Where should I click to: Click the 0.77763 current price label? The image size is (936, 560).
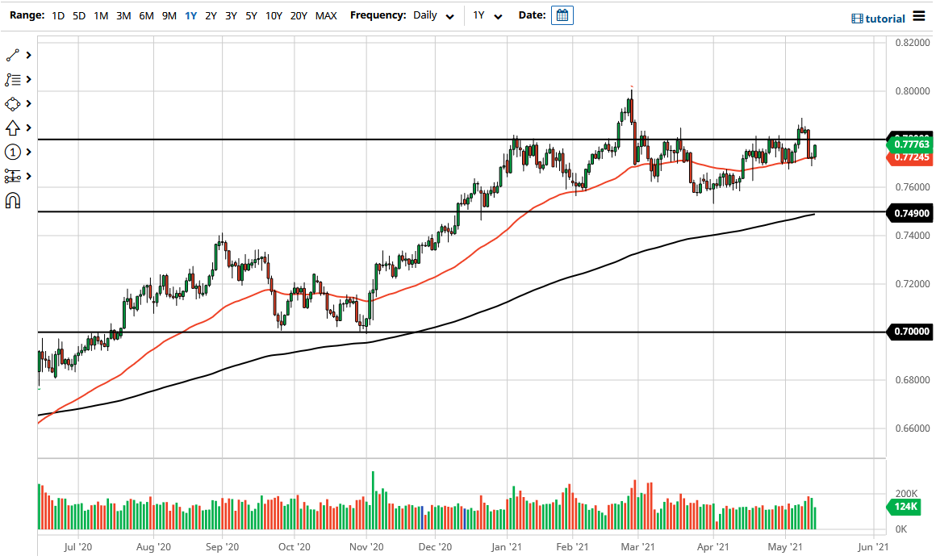(910, 144)
